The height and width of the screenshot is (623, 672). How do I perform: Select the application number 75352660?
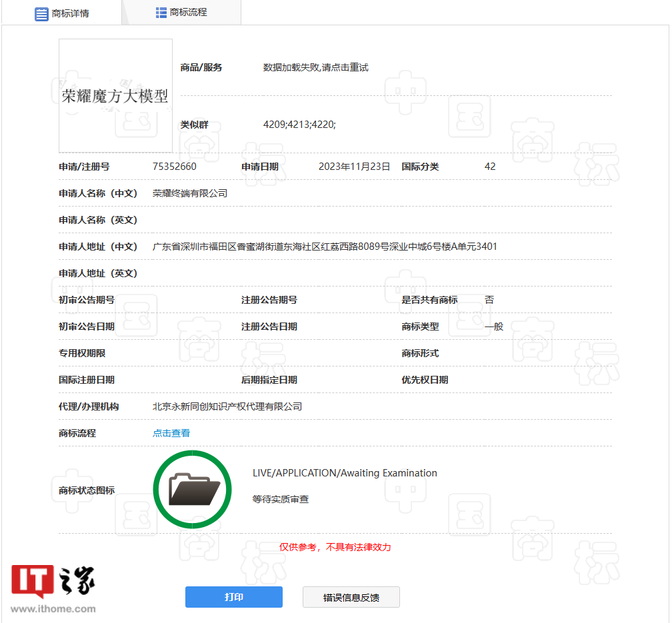point(175,167)
